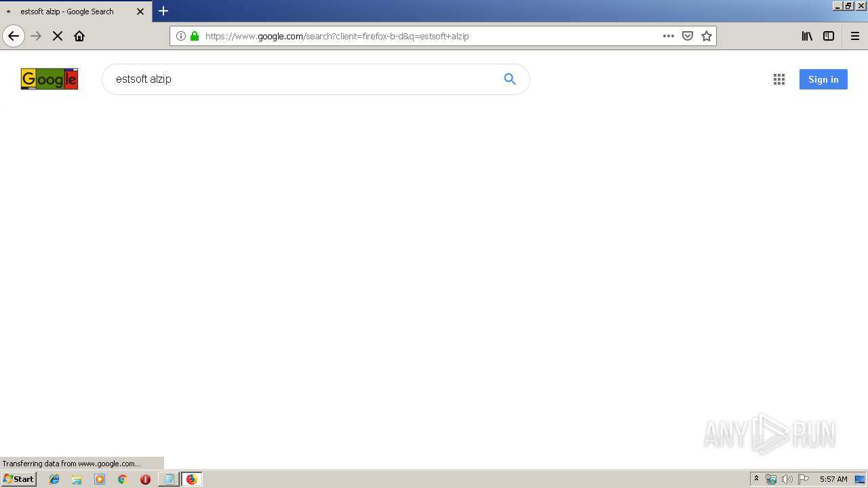Open the Opera browser taskbar icon
868x488 pixels.
click(x=145, y=479)
